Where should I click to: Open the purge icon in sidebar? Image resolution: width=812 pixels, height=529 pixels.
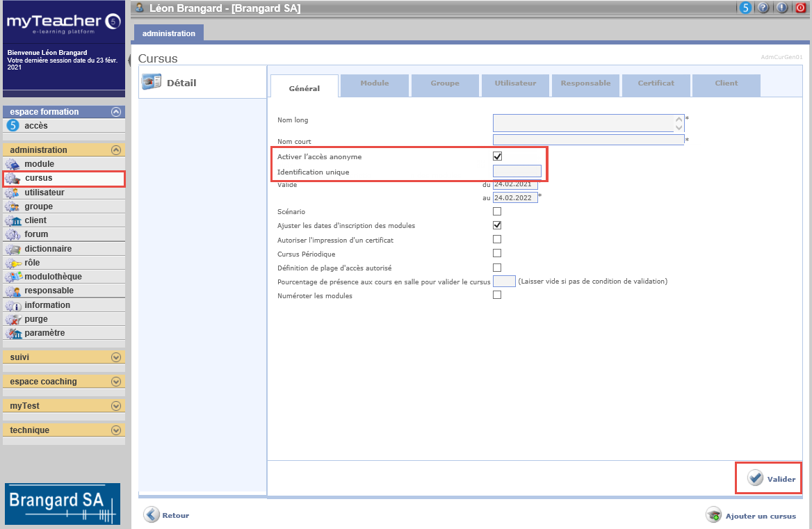point(13,319)
